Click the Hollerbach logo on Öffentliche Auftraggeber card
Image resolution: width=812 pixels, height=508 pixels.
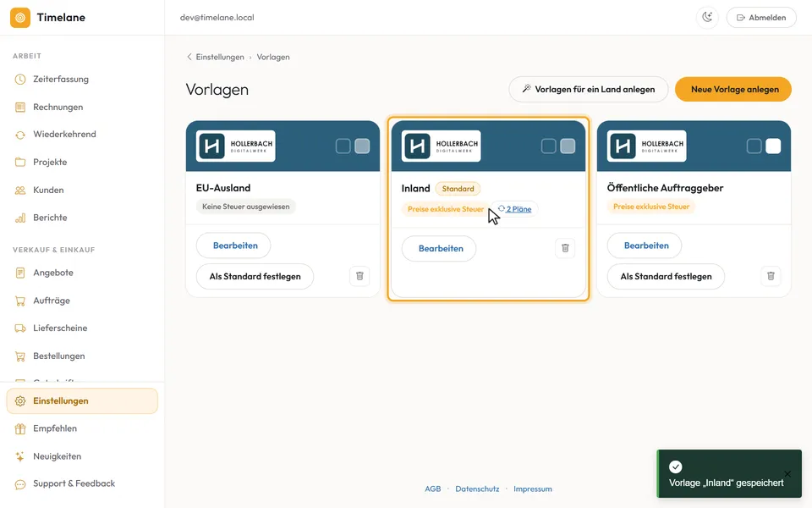coord(647,146)
